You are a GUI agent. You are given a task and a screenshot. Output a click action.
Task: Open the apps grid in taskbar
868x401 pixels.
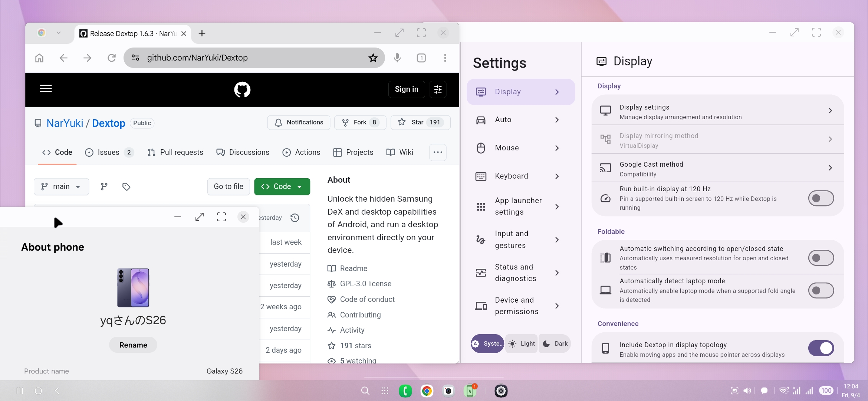coord(385,391)
